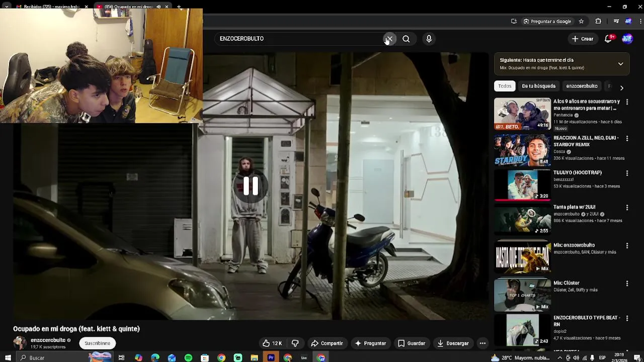644x362 pixels.
Task: Open a new Chrome tab
Action: (x=179, y=7)
